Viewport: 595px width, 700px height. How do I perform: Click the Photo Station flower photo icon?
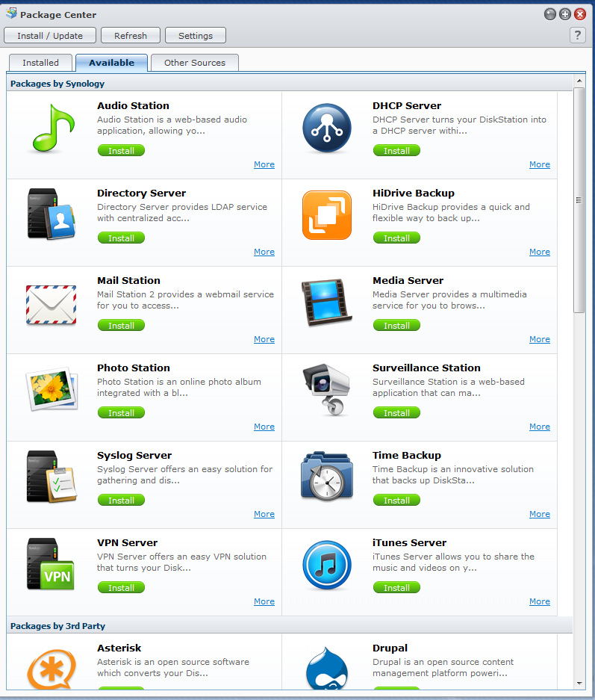tap(52, 388)
